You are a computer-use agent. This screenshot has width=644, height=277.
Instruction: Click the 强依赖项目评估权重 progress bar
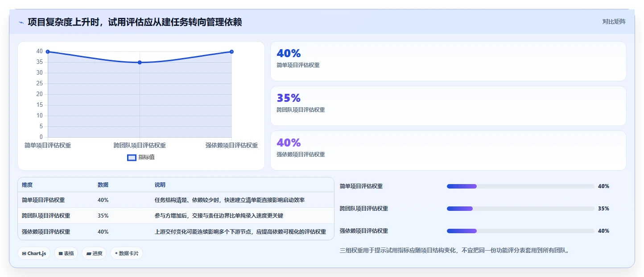520,231
